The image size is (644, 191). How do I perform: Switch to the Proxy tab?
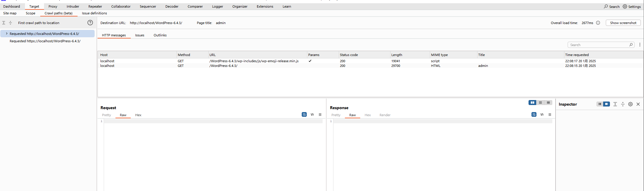(x=53, y=6)
